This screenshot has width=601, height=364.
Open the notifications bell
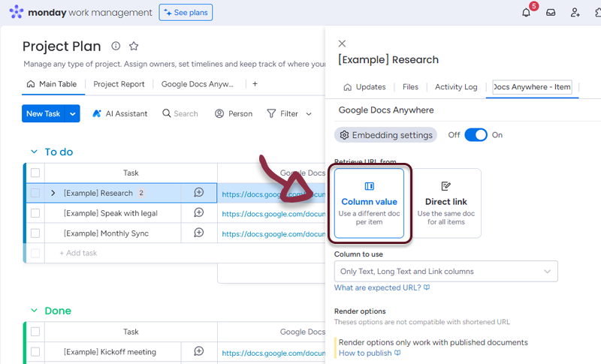(x=526, y=13)
